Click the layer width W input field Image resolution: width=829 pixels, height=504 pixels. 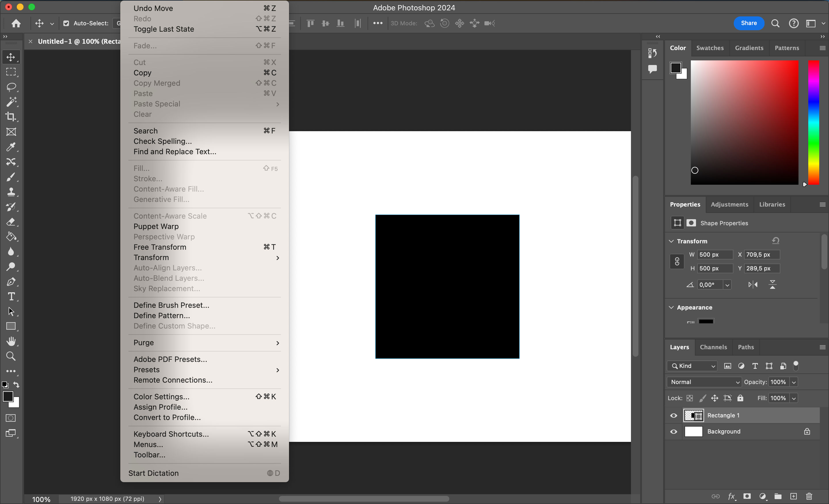tap(715, 255)
